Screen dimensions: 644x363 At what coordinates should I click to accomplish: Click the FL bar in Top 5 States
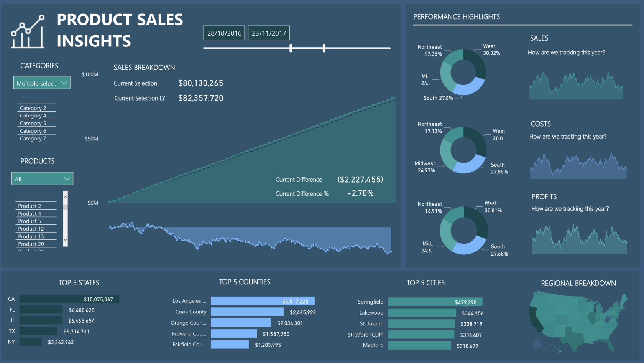(41, 310)
